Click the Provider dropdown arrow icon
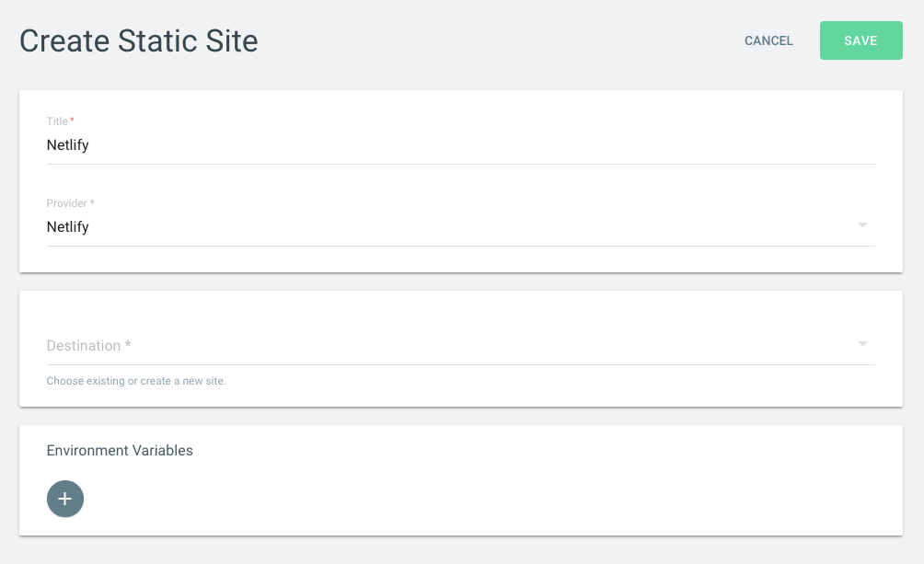Image resolution: width=924 pixels, height=564 pixels. tap(862, 225)
